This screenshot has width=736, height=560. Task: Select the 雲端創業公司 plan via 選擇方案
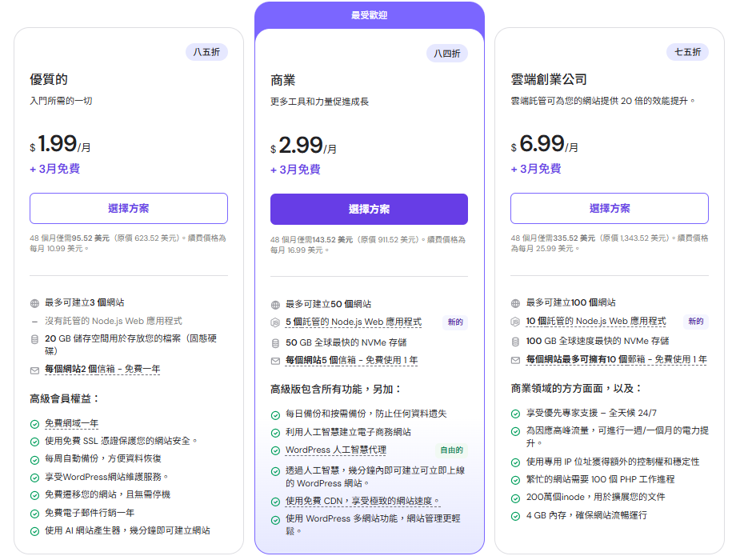pos(610,208)
